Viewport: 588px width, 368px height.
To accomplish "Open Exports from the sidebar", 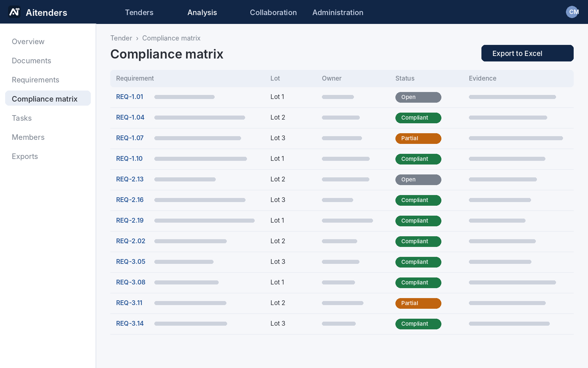I will 48,156.
